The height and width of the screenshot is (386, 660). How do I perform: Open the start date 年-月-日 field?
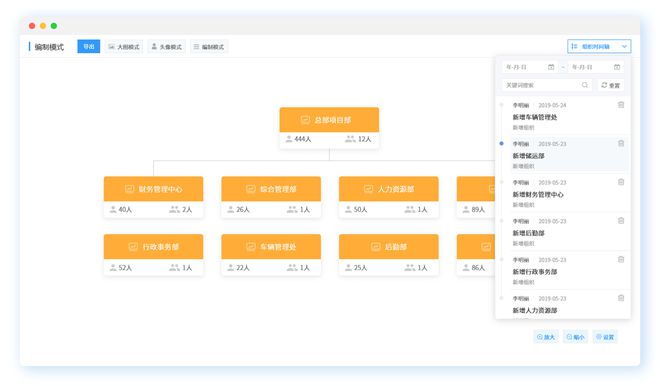[530, 67]
